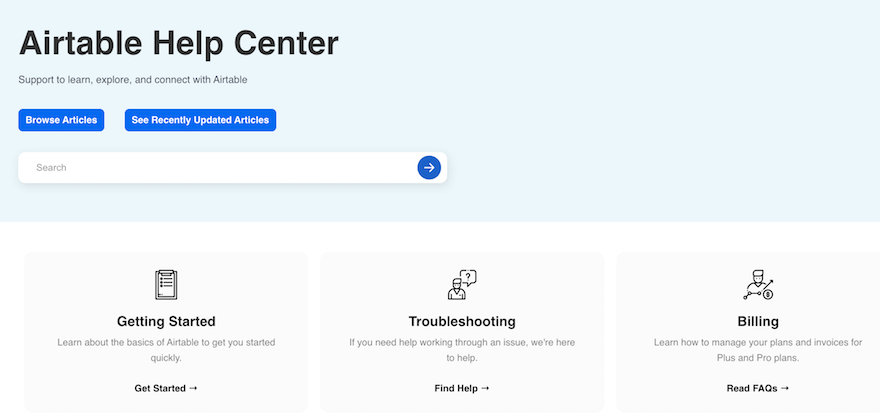
Task: Select the Billing card heading
Action: pyautogui.click(x=758, y=322)
